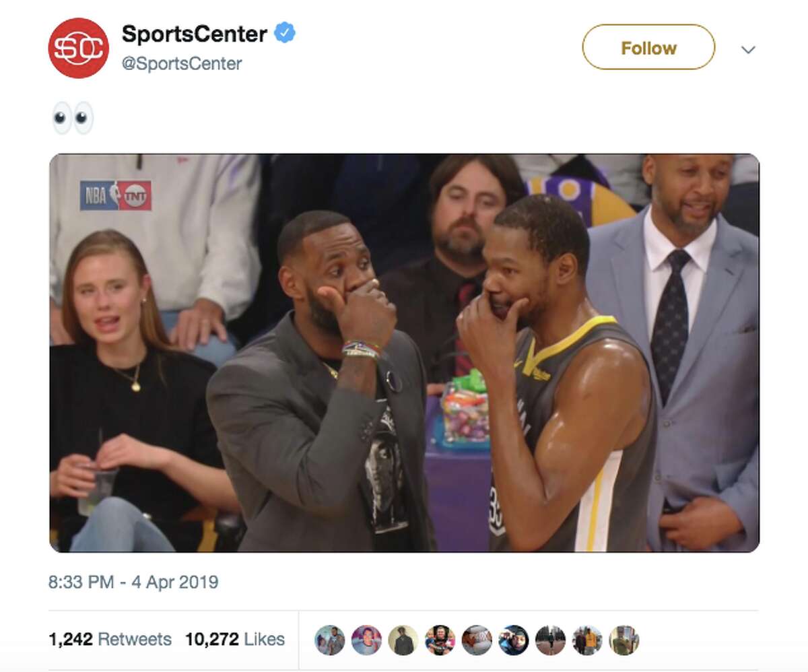Screen dimensions: 808x672
Task: View the 10,272 Likes list
Action: coord(235,639)
